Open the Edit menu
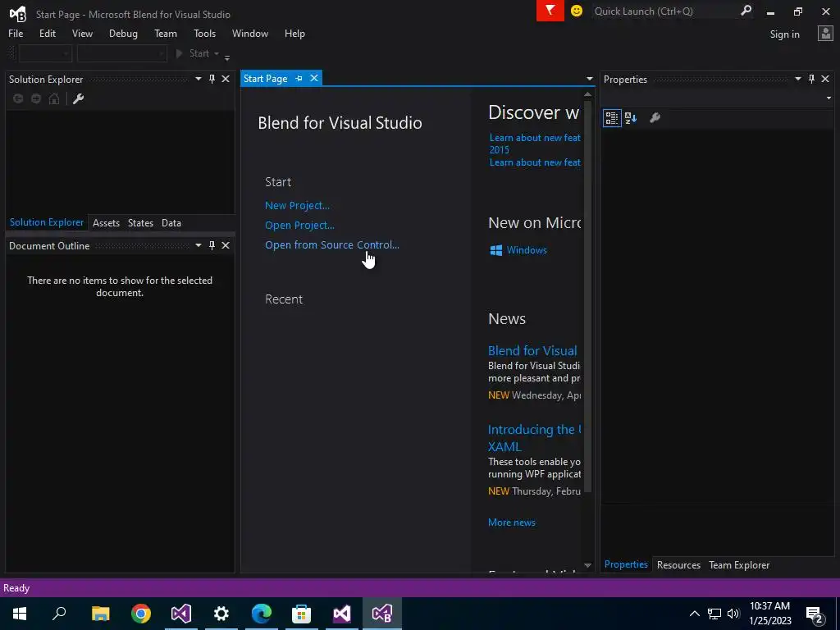Screen dimensions: 840x630 (47, 34)
